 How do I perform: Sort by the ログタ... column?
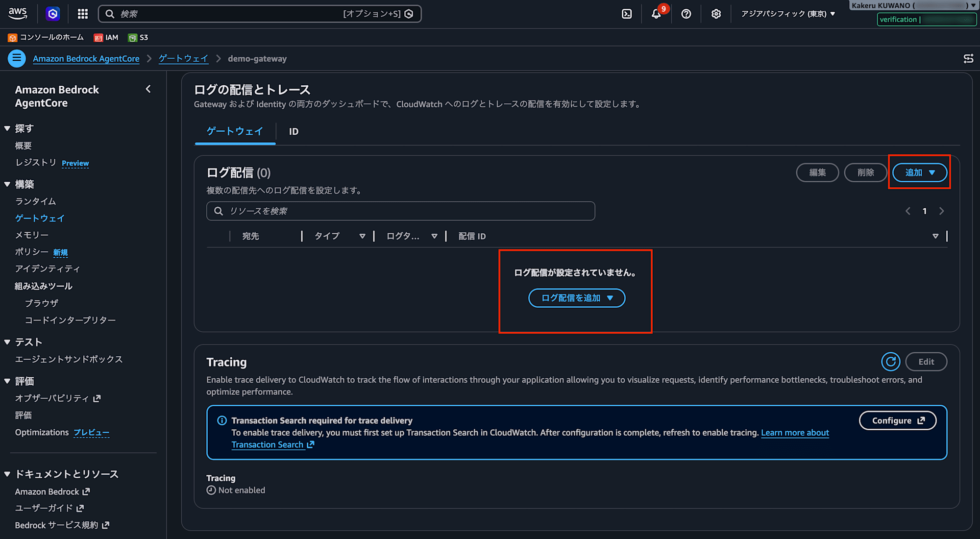click(x=403, y=236)
